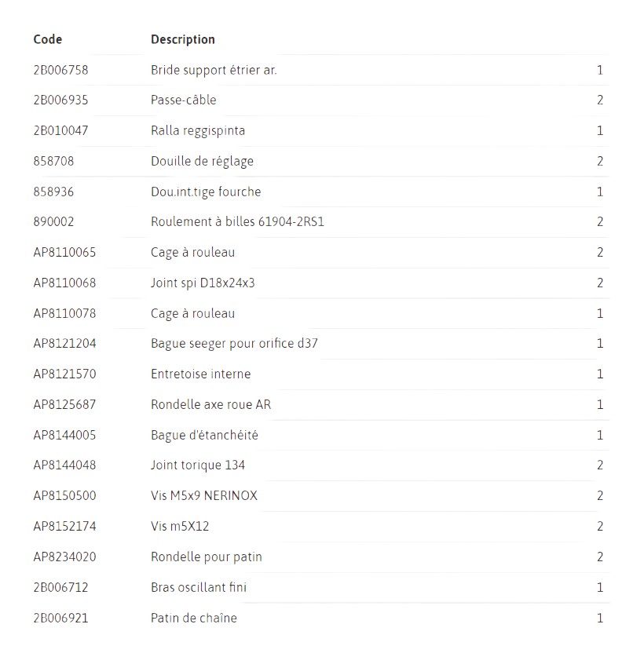Click part code 2B006712
This screenshot has height=657, width=644.
(x=60, y=587)
